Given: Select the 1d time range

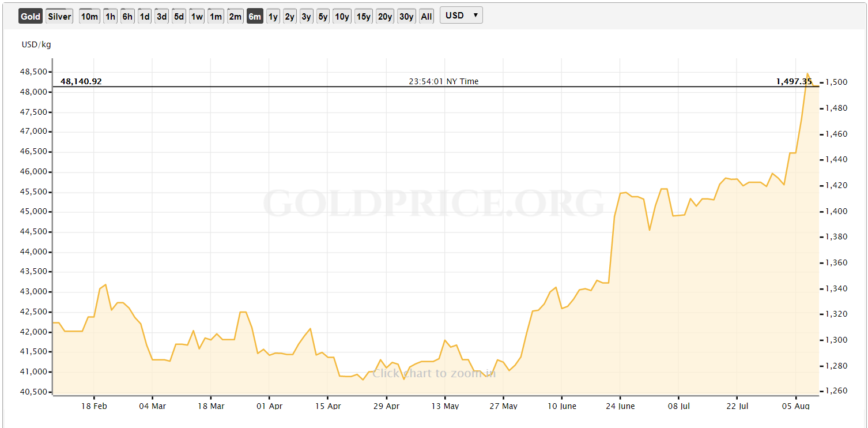Looking at the screenshot, I should pos(145,16).
